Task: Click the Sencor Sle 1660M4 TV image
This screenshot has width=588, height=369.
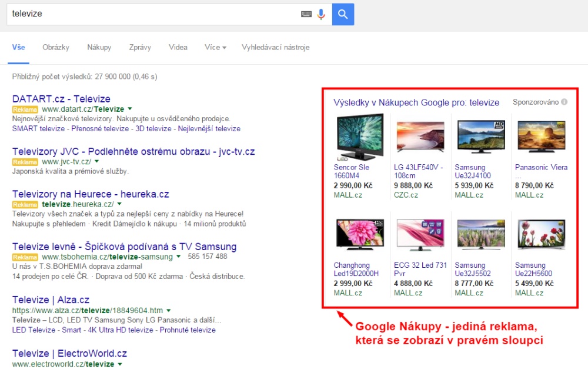Action: click(360, 137)
